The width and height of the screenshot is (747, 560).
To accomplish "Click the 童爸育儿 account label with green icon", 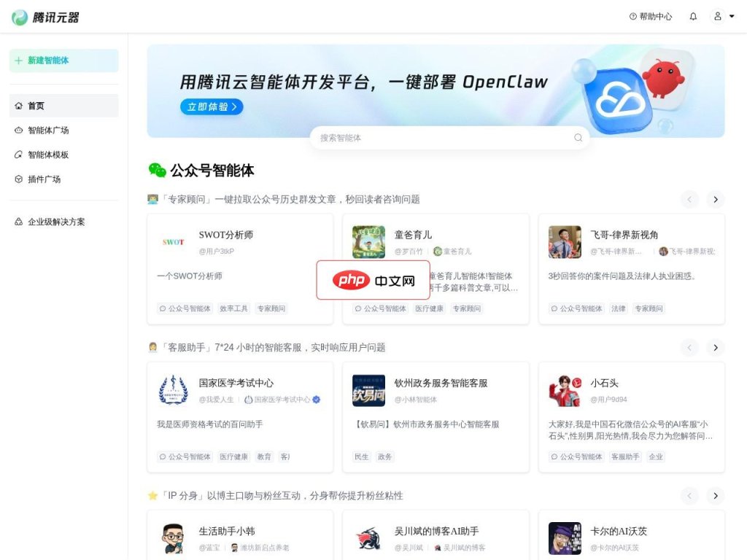I will (x=452, y=251).
